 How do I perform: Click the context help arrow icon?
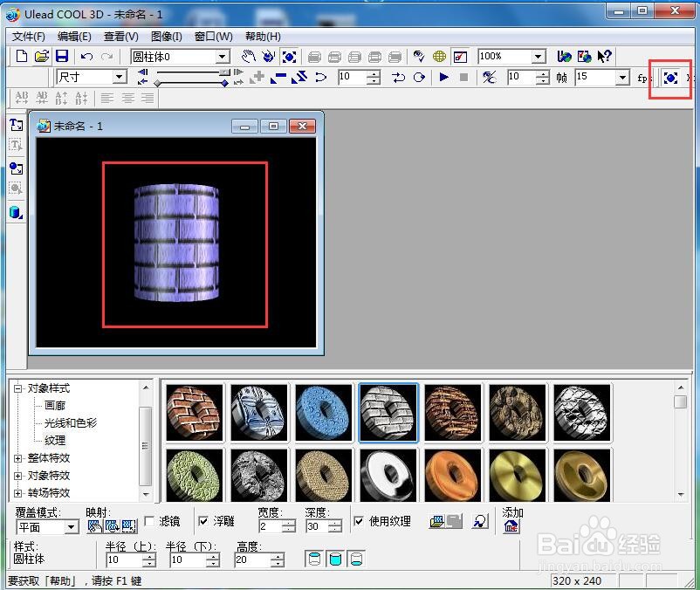(605, 56)
